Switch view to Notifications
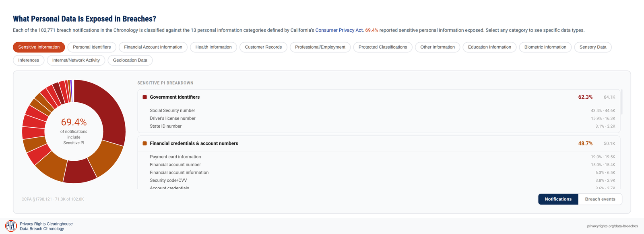This screenshot has height=234, width=644. 558,199
